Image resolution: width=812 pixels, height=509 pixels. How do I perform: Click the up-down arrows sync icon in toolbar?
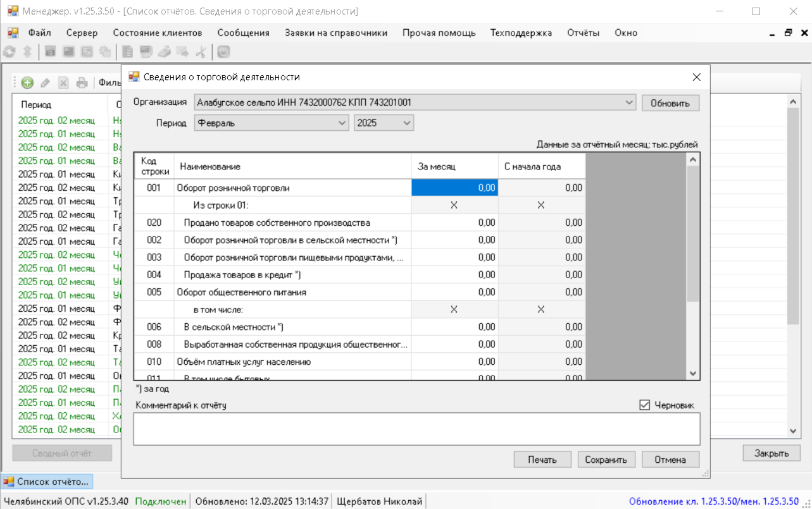[27, 53]
